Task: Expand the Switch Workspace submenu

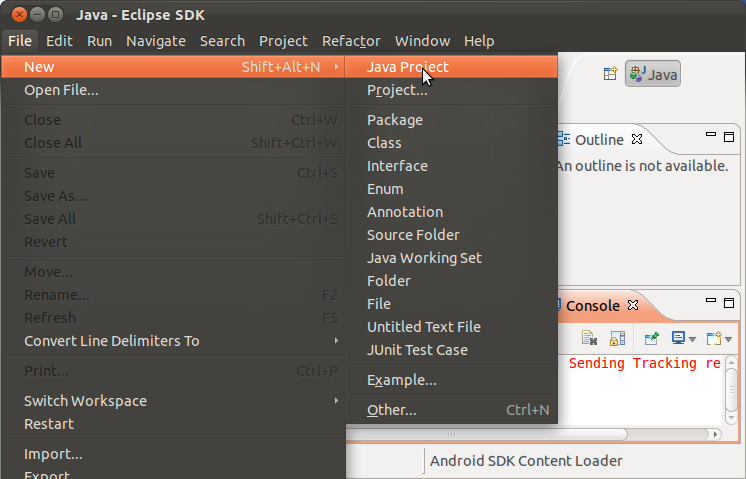Action: [173, 401]
